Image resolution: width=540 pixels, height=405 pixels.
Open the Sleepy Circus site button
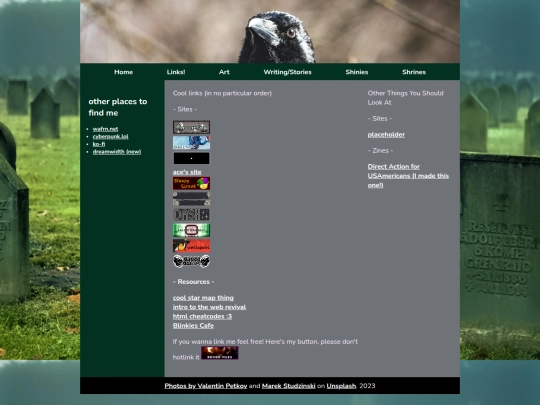point(191,183)
